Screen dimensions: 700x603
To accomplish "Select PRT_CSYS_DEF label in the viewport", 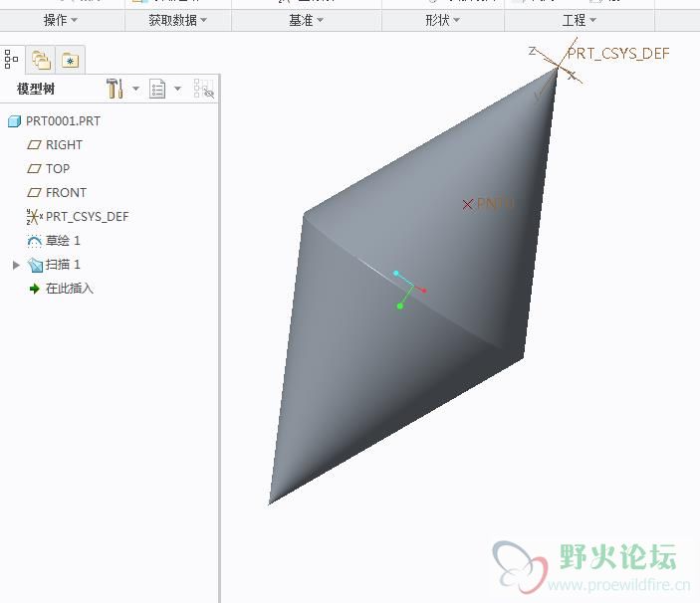I will [618, 54].
